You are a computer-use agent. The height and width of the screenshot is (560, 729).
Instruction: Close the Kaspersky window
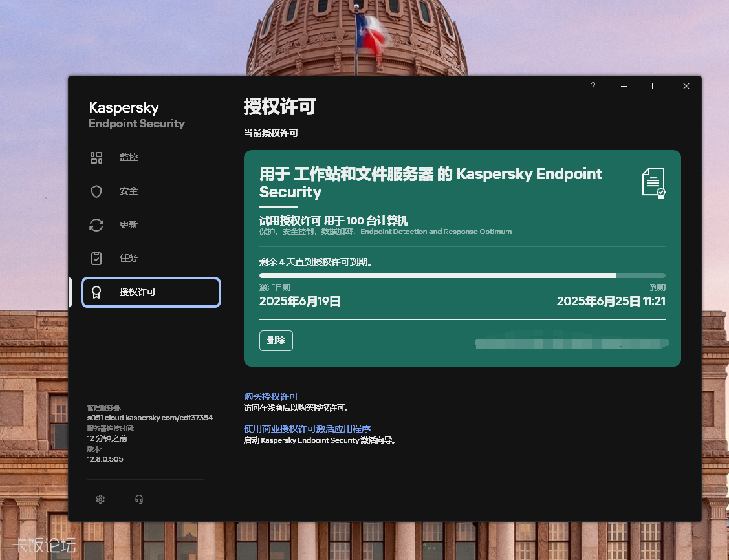coord(686,86)
